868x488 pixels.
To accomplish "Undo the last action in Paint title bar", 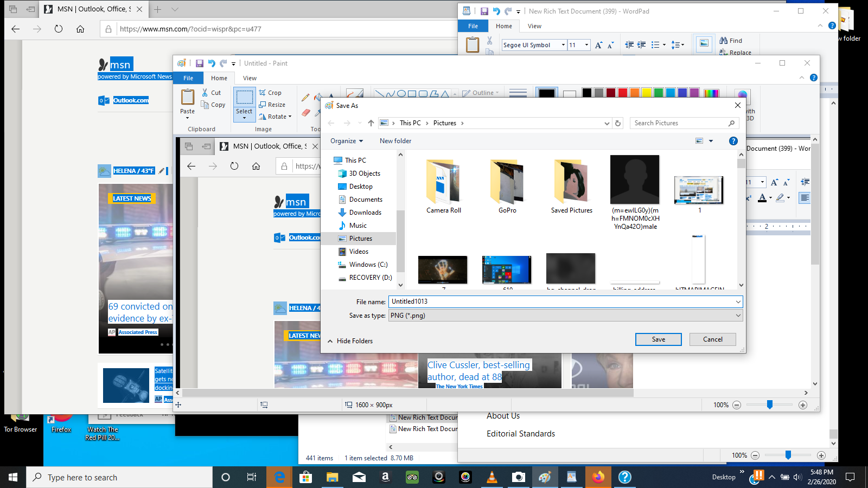I will [212, 63].
